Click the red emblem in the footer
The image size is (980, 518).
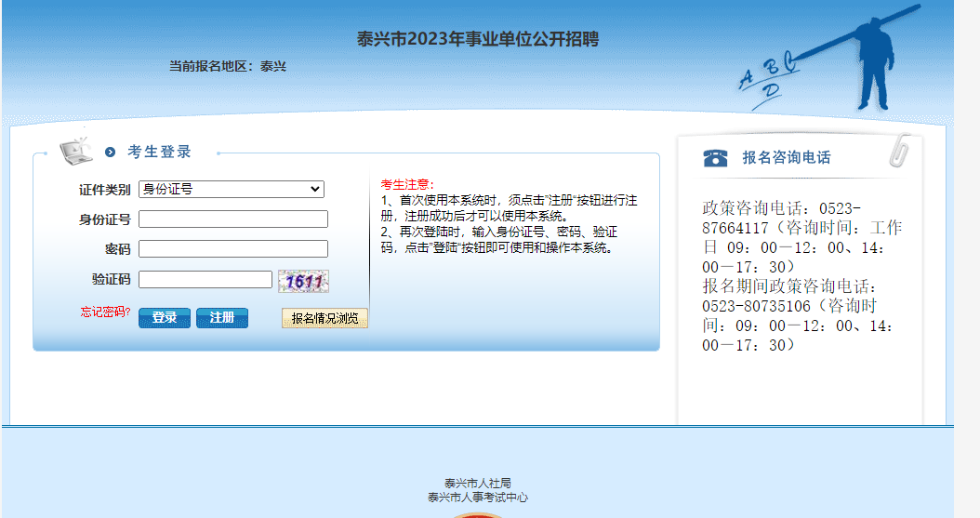pyautogui.click(x=477, y=513)
